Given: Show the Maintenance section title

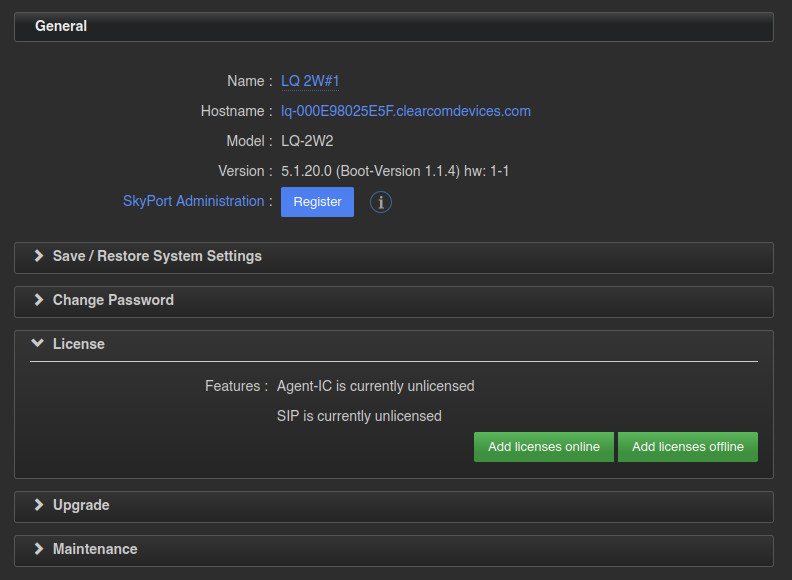Looking at the screenshot, I should [95, 549].
